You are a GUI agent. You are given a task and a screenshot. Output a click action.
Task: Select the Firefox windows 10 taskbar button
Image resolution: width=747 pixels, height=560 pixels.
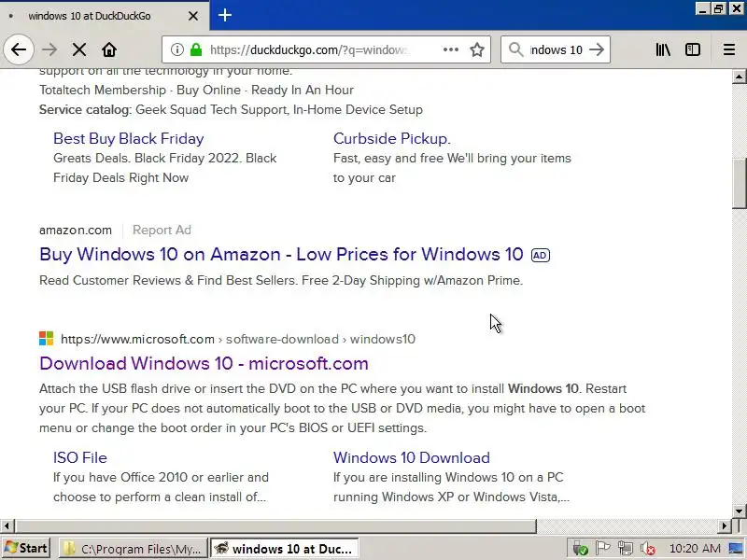click(285, 549)
